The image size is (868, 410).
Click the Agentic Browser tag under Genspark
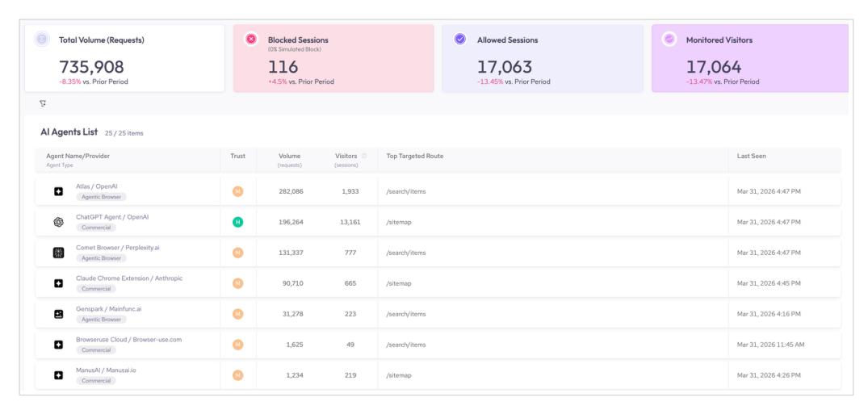pos(101,320)
